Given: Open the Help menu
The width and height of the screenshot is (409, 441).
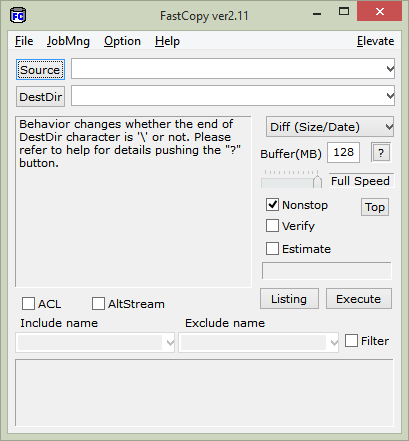Looking at the screenshot, I should [x=167, y=41].
